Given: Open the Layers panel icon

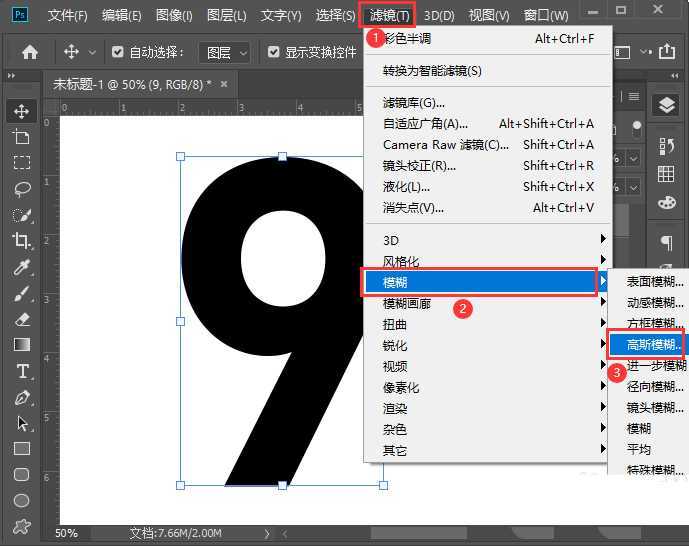Looking at the screenshot, I should click(665, 105).
